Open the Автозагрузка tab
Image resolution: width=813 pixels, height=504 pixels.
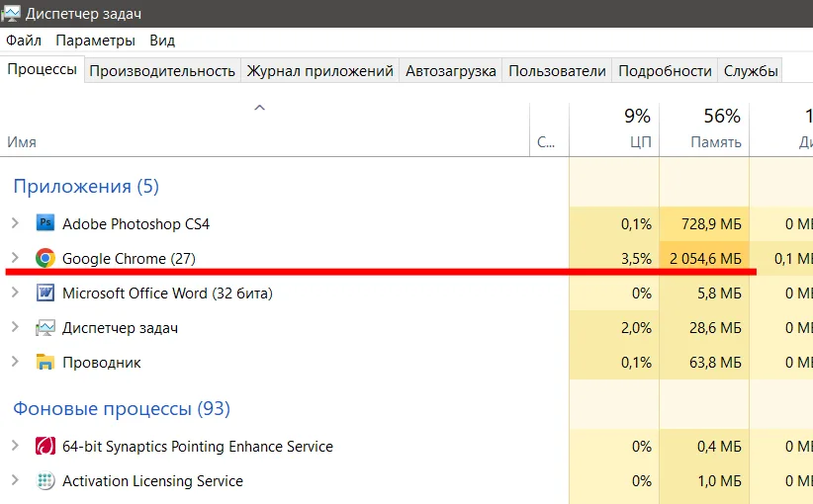tap(451, 70)
